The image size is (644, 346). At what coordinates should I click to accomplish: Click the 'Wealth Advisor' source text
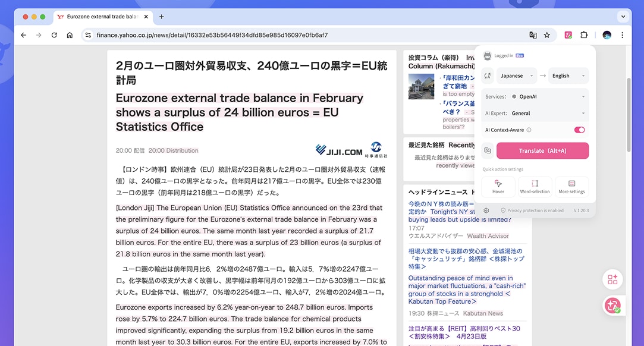[488, 236]
